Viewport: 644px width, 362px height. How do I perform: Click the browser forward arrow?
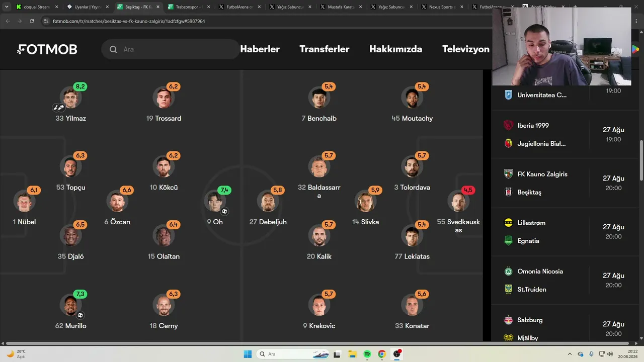(x=20, y=21)
